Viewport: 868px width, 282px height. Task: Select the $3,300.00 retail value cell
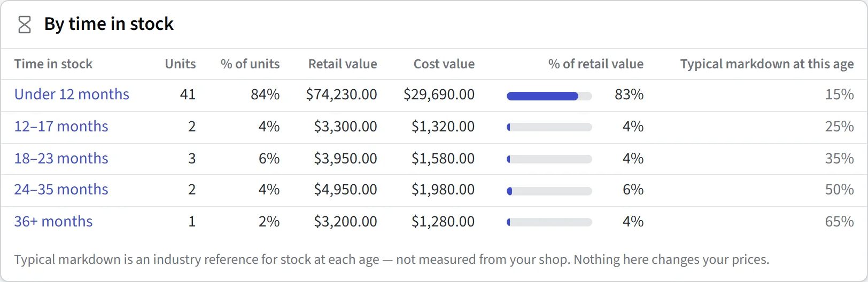click(x=345, y=127)
